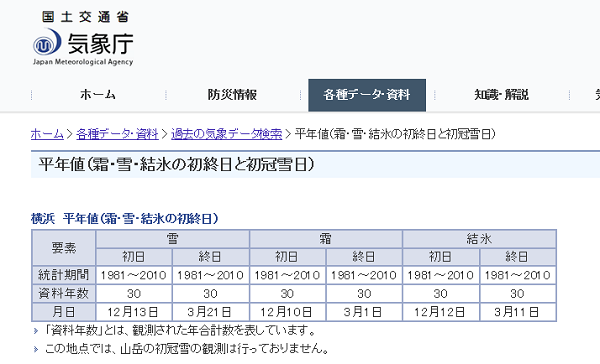Click the 統計期間 row header
Viewport: 600px width, 364px height.
[64, 275]
